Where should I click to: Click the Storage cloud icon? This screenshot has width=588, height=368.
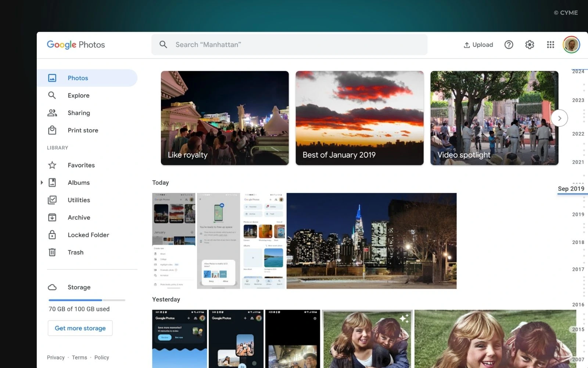coord(52,287)
